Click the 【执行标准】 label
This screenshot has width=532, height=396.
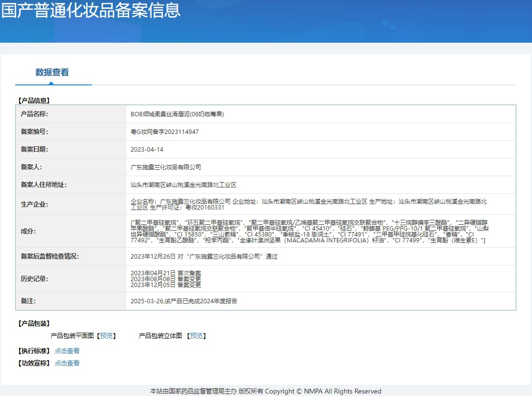pyautogui.click(x=34, y=351)
